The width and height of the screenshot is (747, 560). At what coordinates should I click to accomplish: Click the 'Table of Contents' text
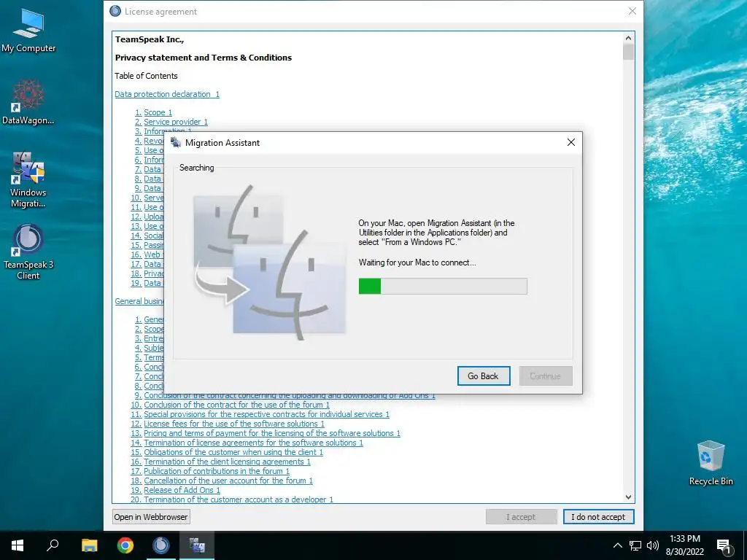[146, 76]
